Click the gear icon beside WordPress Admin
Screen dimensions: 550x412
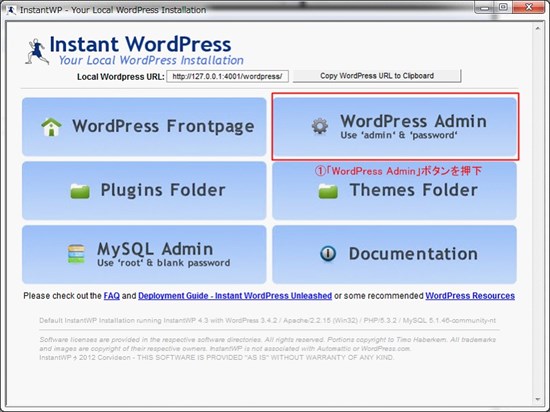click(x=320, y=126)
